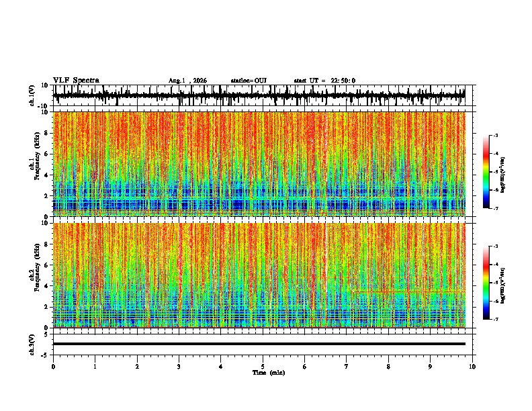Click the time axis tick label "9"
This screenshot has height=411, width=532.
tap(430, 367)
